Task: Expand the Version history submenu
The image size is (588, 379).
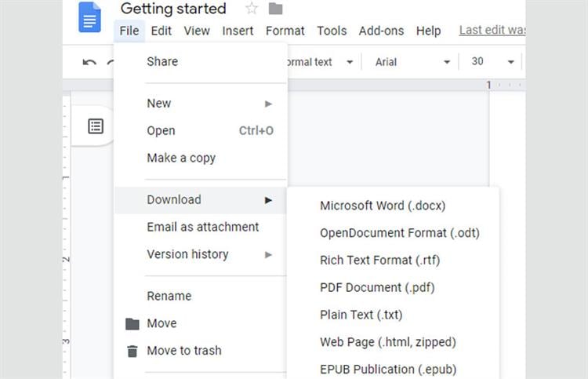Action: [201, 254]
